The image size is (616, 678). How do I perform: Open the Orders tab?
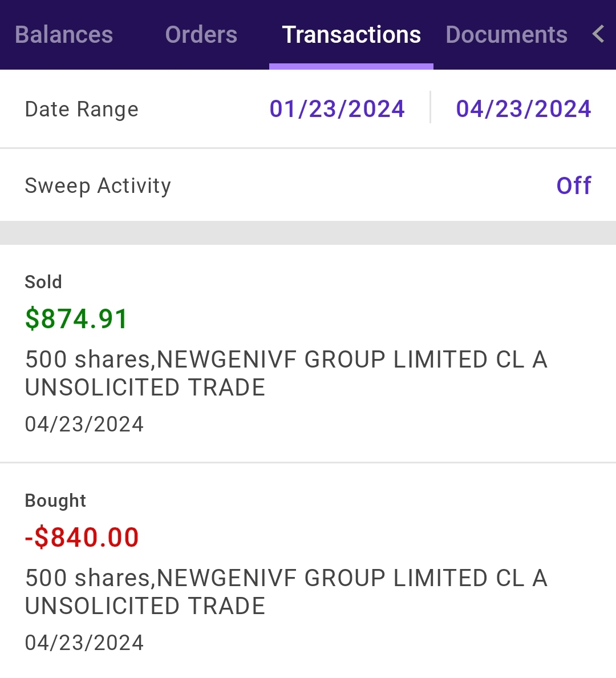pos(201,35)
